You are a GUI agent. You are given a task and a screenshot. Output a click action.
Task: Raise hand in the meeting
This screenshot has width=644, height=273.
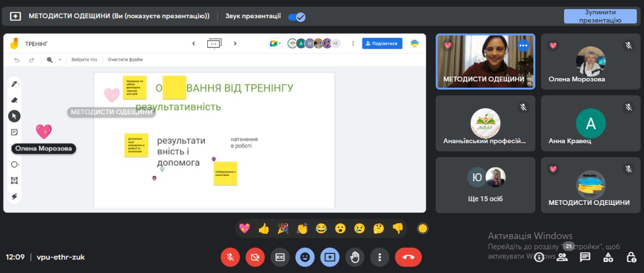(x=355, y=257)
